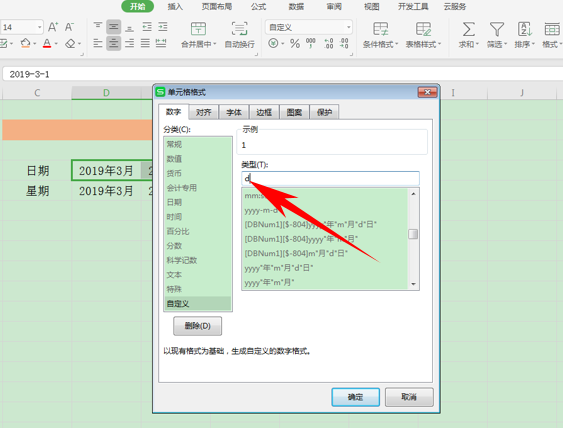Screen dimensions: 563x428
Task: Click the format type list scrollbar thumb
Action: (413, 234)
